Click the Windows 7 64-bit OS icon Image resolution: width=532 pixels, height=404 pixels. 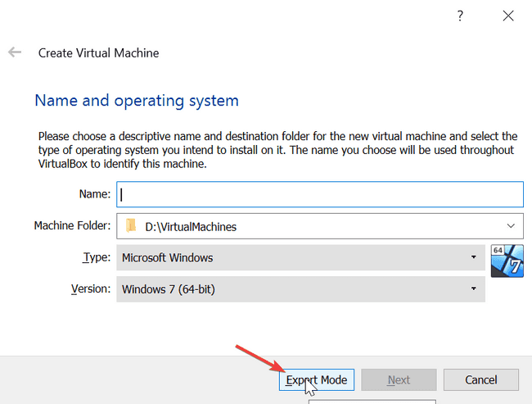pos(507,261)
